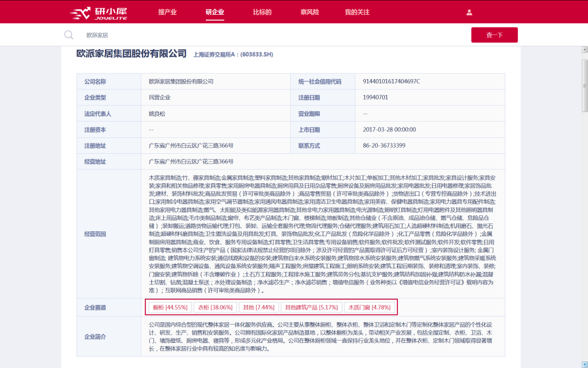Click the large company name heading
Screen dimensions: 588x368
[x=132, y=53]
